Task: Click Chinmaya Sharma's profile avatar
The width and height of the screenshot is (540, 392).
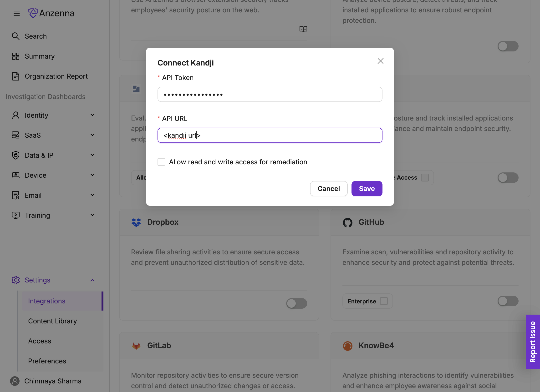Action: coord(15,381)
